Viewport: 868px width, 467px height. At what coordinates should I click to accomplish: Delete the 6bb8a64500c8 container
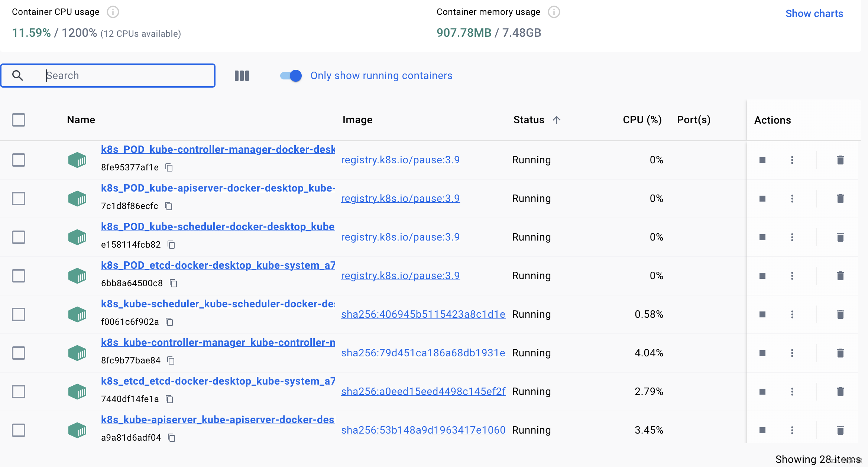pyautogui.click(x=840, y=276)
